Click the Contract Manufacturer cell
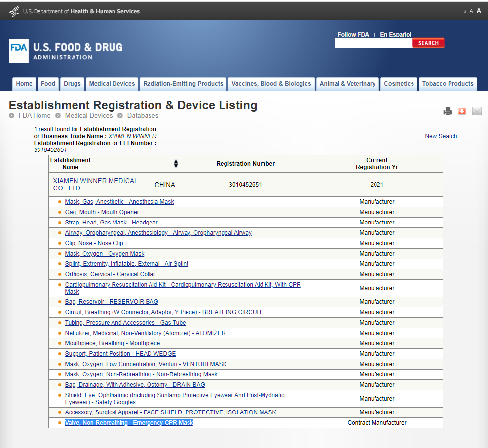This screenshot has width=488, height=448. pyautogui.click(x=376, y=423)
